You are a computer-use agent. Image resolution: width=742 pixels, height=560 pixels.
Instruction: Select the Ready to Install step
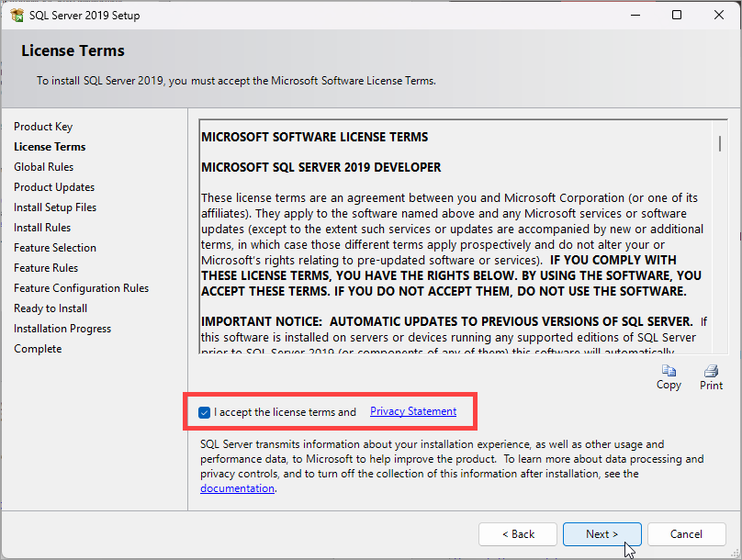51,308
